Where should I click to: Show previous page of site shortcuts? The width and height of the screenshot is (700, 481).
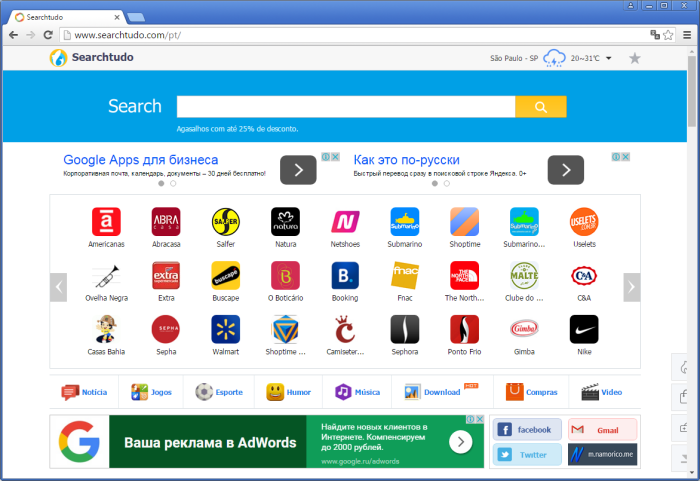click(x=58, y=287)
